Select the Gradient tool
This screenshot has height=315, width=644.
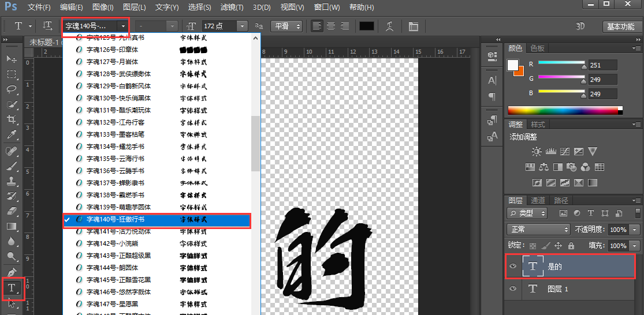coord(12,226)
